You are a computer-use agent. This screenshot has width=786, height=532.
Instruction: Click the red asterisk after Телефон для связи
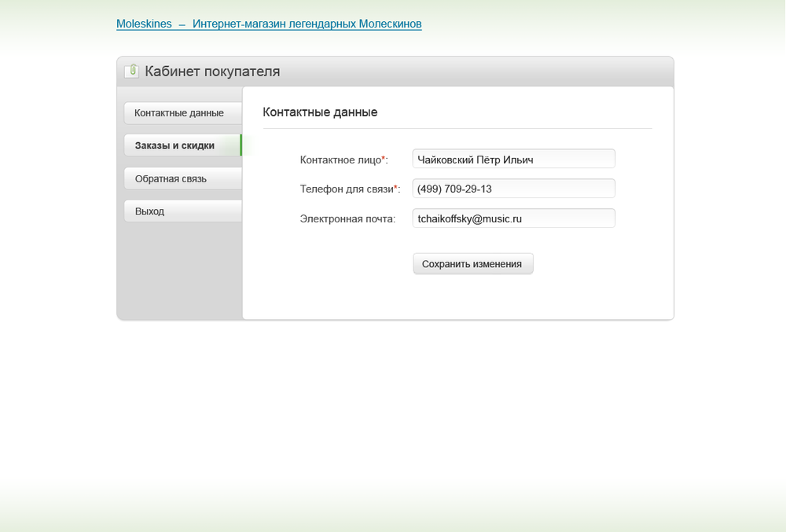click(x=395, y=189)
